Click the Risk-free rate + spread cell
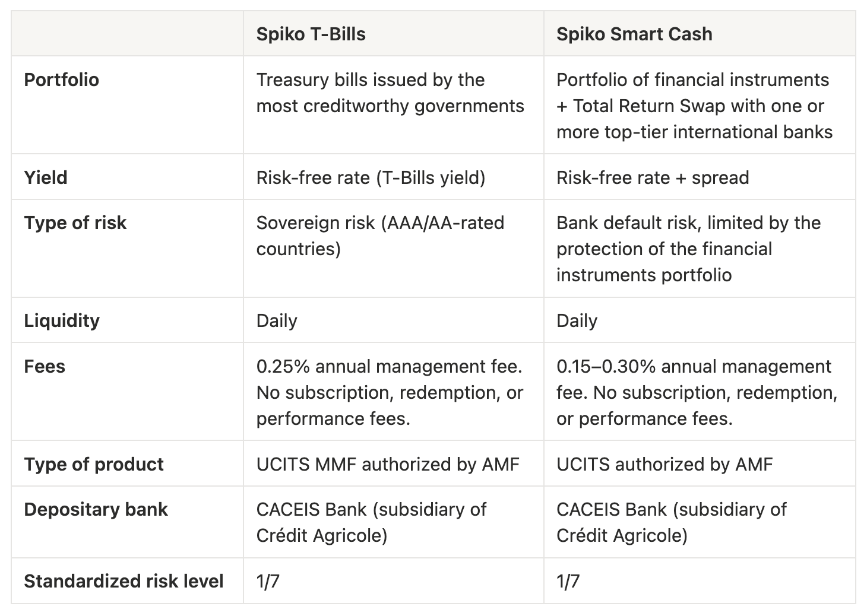The image size is (867, 616). point(652,177)
